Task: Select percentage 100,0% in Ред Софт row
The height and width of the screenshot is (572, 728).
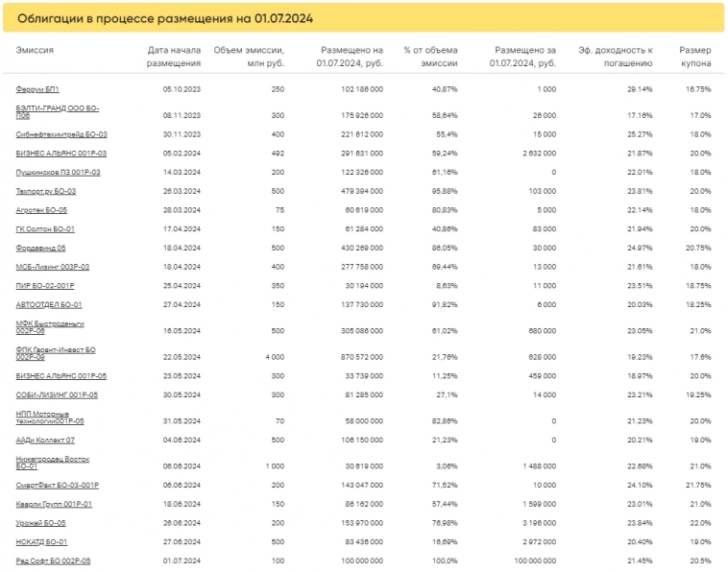Action: click(445, 560)
